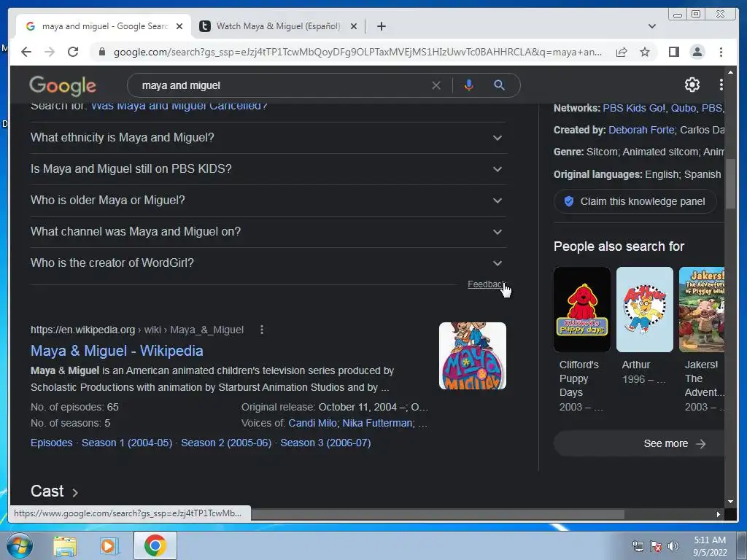Expand 'What ethnicity is Maya and Miguel?'
The width and height of the screenshot is (747, 560).
[268, 138]
